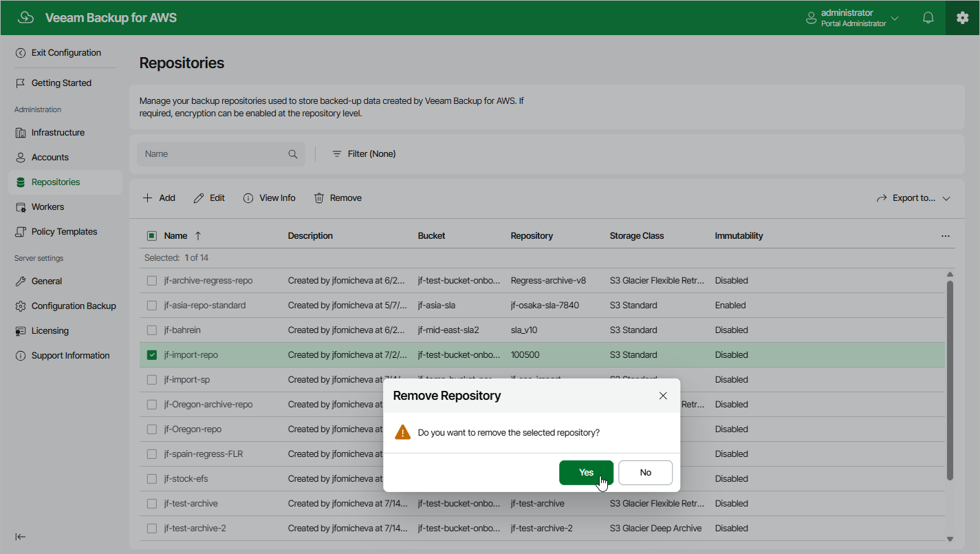Focus the Name search field
Screen dimensions: 980x554
221,154
